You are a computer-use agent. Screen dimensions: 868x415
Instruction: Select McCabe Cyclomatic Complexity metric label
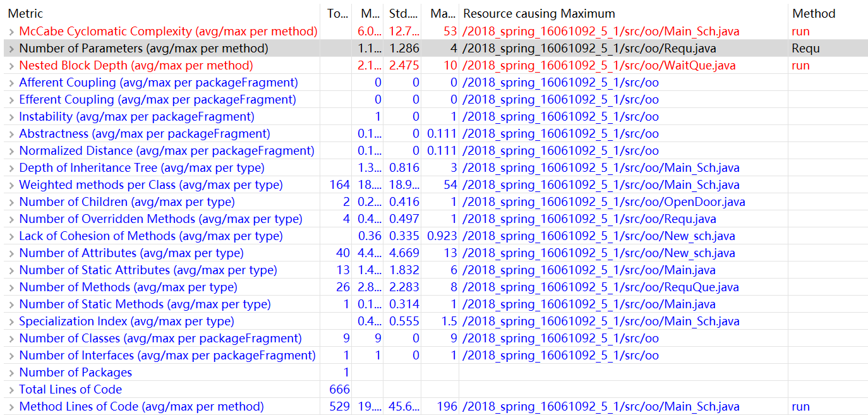[168, 32]
